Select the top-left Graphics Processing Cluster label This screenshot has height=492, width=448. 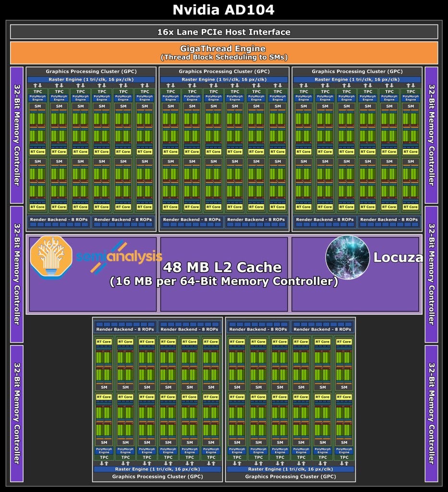(x=91, y=72)
